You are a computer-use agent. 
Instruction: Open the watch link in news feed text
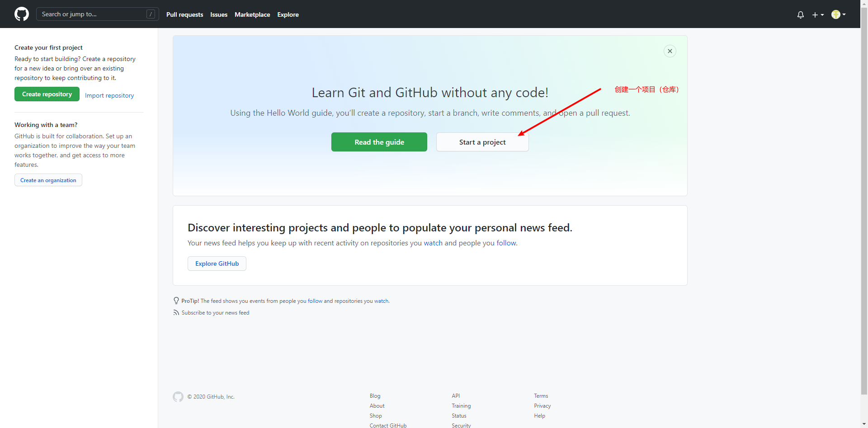(x=433, y=243)
